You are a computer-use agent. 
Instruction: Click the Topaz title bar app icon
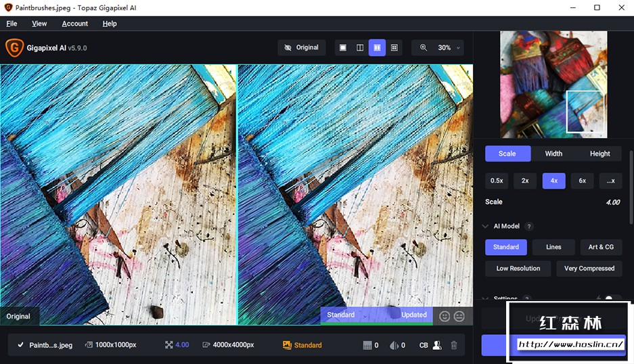(x=8, y=7)
